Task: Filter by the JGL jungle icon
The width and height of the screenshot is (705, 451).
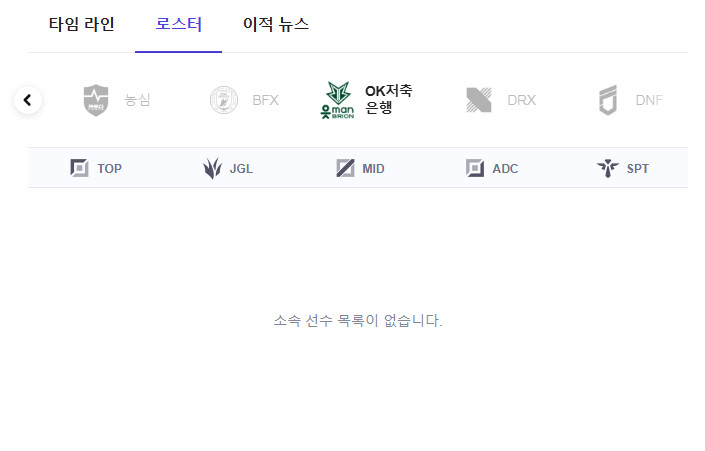Action: [212, 168]
